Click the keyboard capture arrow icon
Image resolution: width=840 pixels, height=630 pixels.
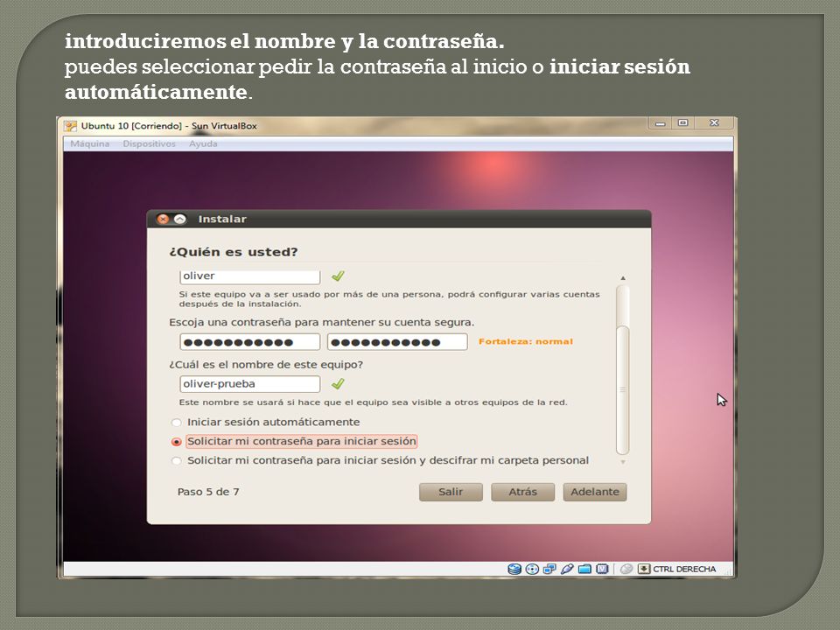point(644,569)
